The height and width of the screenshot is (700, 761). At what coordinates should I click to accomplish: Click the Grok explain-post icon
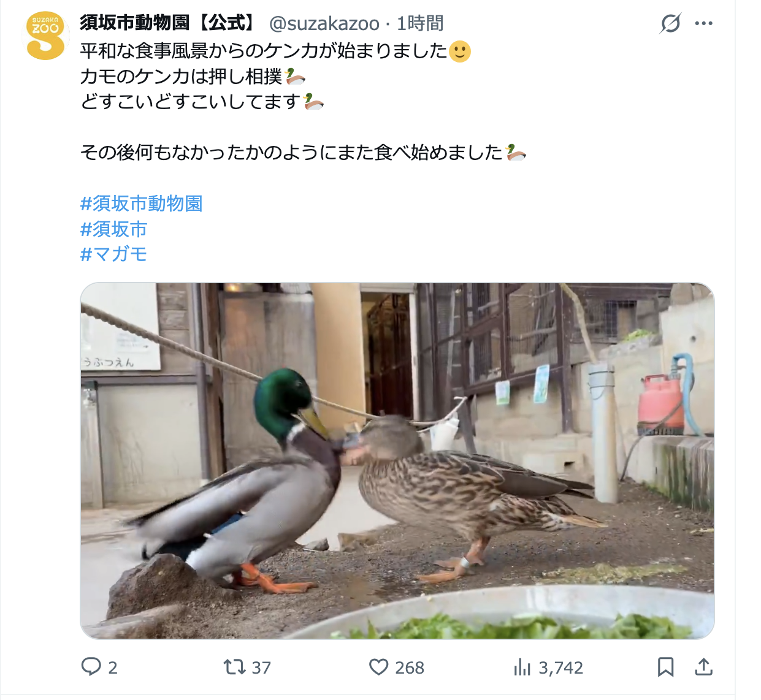[x=670, y=24]
